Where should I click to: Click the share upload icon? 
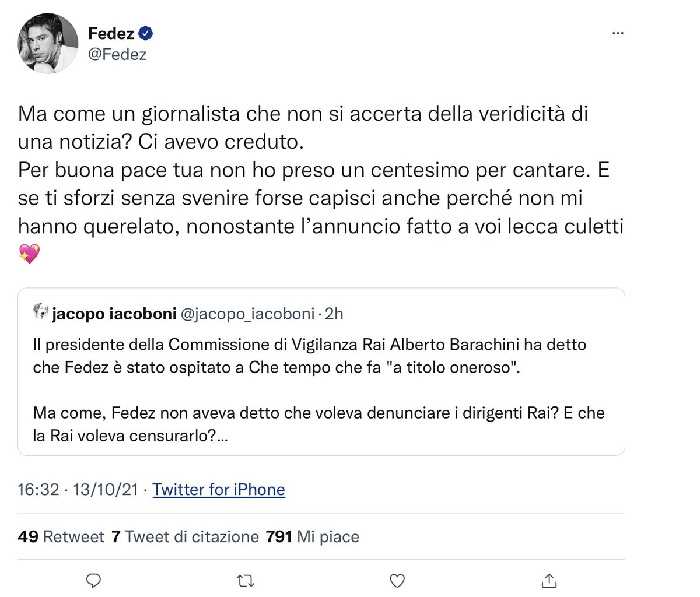(x=549, y=580)
